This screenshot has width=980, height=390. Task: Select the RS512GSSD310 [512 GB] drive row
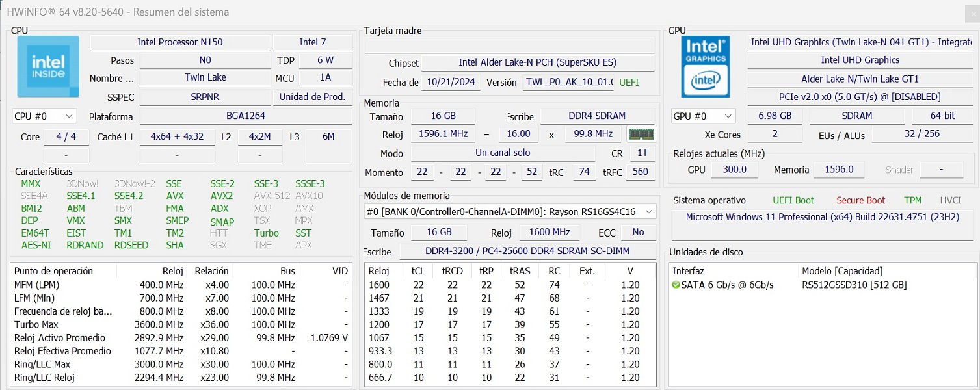point(822,285)
